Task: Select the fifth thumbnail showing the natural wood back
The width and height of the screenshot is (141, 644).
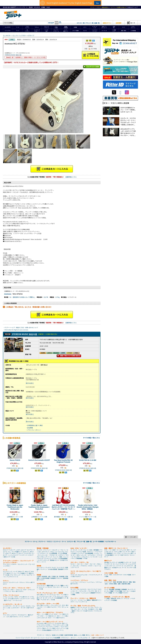Action: 68,142
